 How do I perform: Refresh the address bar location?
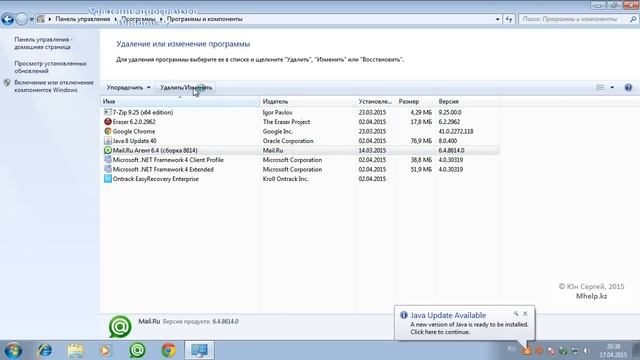click(509, 19)
